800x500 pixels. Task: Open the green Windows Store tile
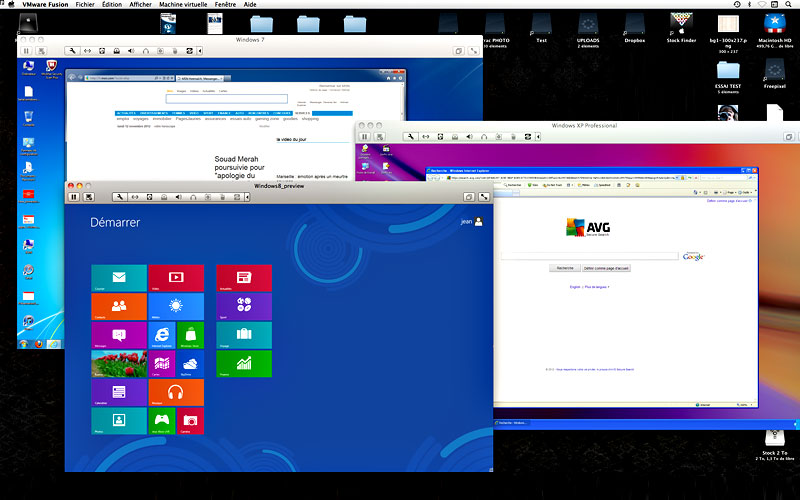coord(190,335)
